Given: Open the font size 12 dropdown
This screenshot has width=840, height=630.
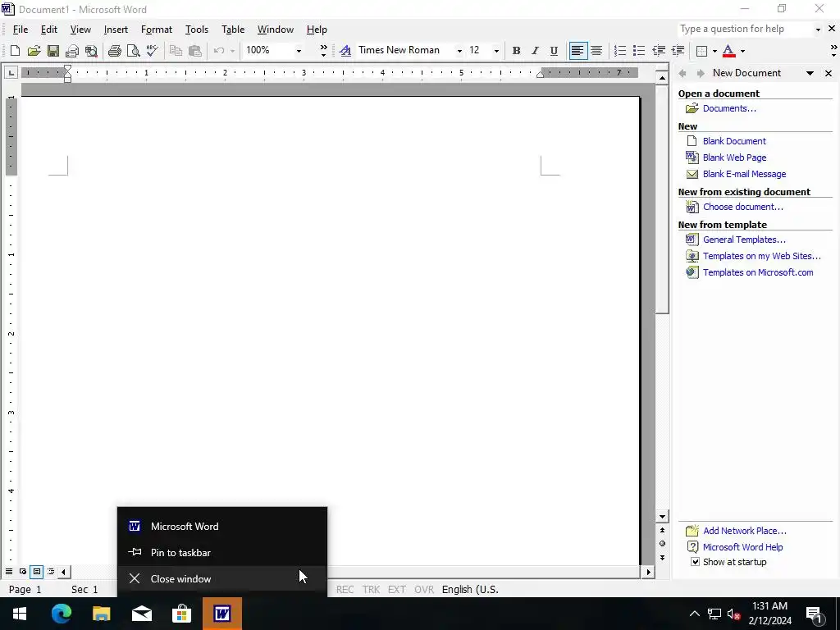Looking at the screenshot, I should (496, 51).
